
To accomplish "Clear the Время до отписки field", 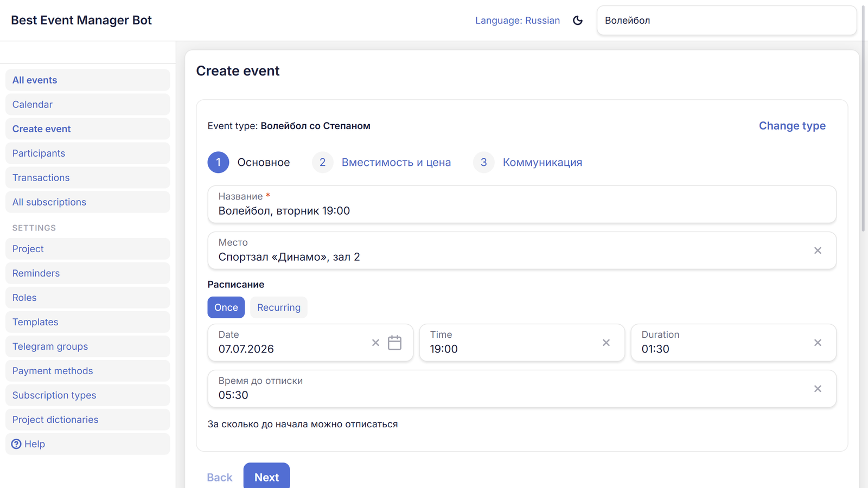I will coord(818,389).
